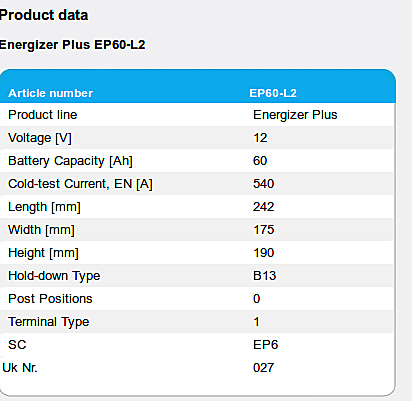Viewport: 412px width, 401px height.
Task: Select the Energizer Plus product line value
Action: click(295, 115)
